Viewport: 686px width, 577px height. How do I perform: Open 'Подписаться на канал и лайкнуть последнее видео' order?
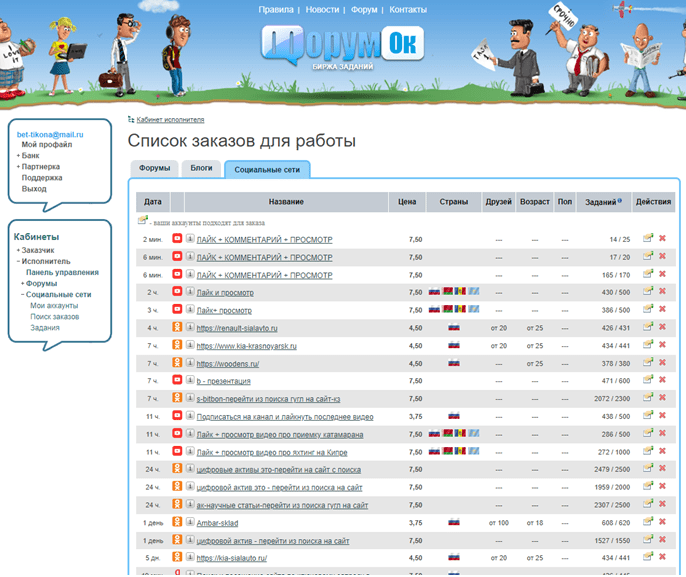coord(285,417)
